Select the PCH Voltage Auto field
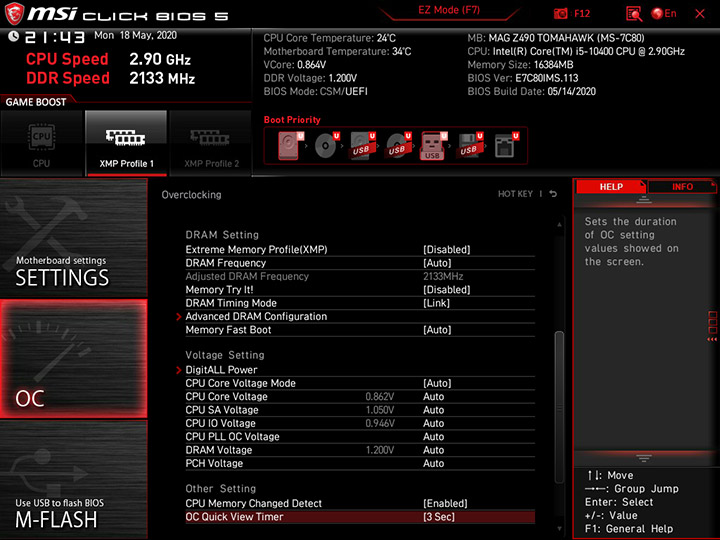This screenshot has height=540, width=720. 433,463
